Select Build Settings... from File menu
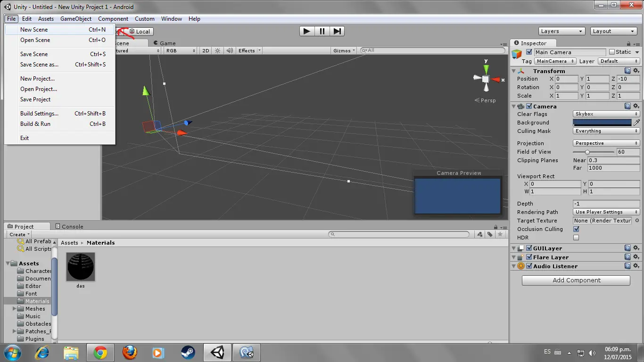The width and height of the screenshot is (644, 362). (x=60, y=114)
